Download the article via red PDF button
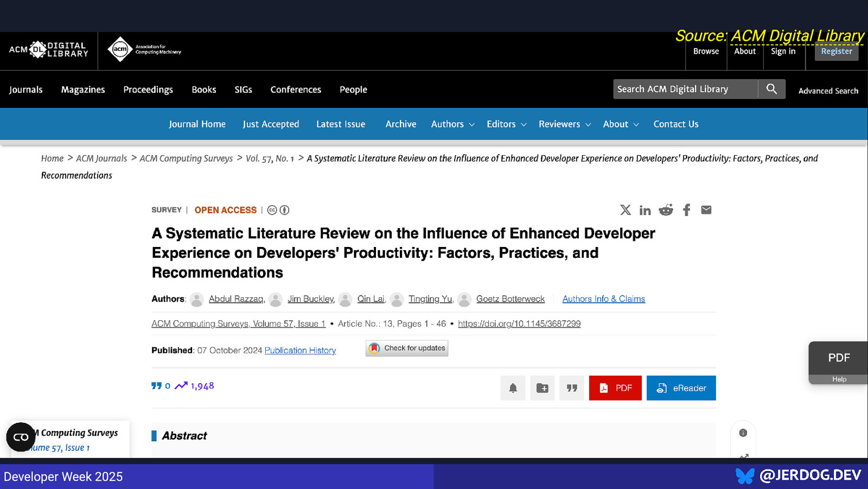 pyautogui.click(x=615, y=388)
